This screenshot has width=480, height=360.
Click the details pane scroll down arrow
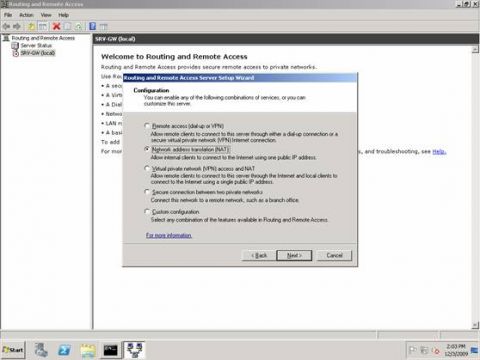click(475, 325)
